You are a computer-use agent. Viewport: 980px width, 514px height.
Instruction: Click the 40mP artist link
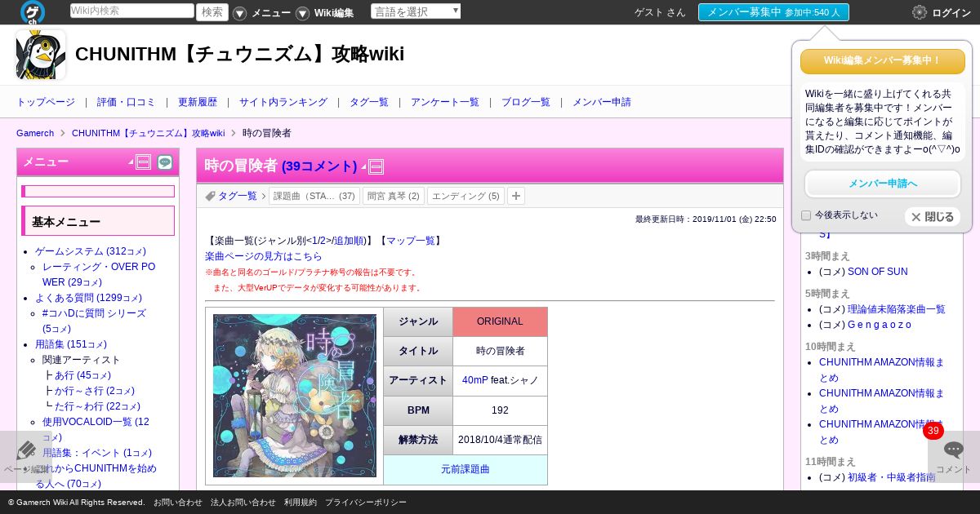pyautogui.click(x=474, y=380)
